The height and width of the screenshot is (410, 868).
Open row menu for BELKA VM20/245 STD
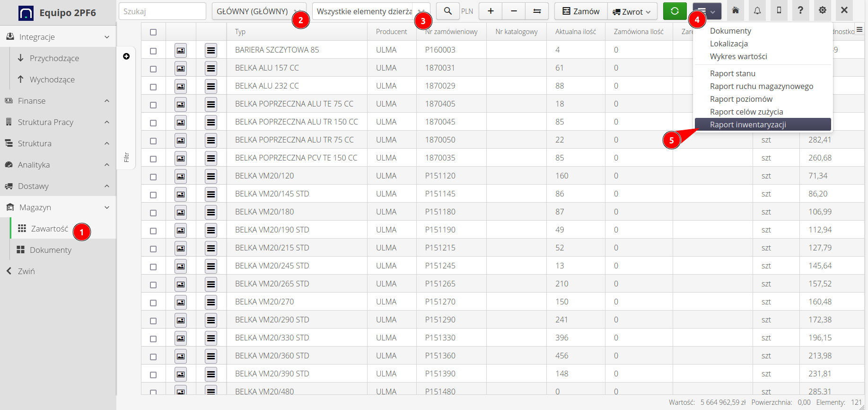[x=211, y=266]
